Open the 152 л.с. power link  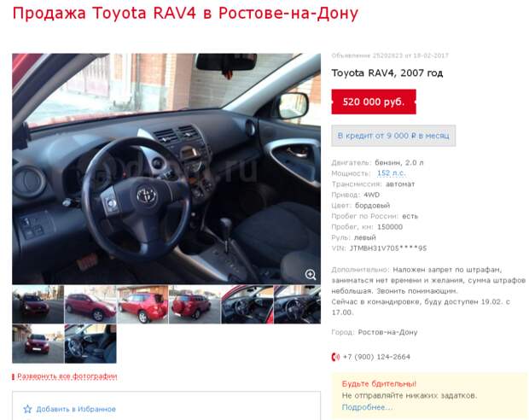pos(391,173)
